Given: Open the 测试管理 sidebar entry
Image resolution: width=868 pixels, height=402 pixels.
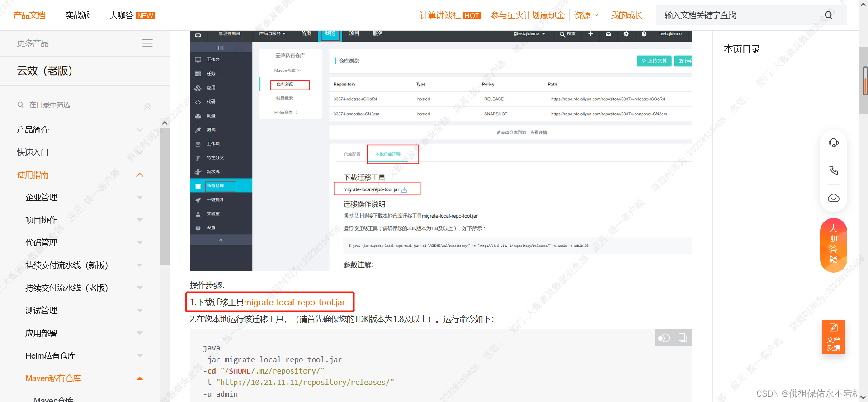Looking at the screenshot, I should point(41,311).
